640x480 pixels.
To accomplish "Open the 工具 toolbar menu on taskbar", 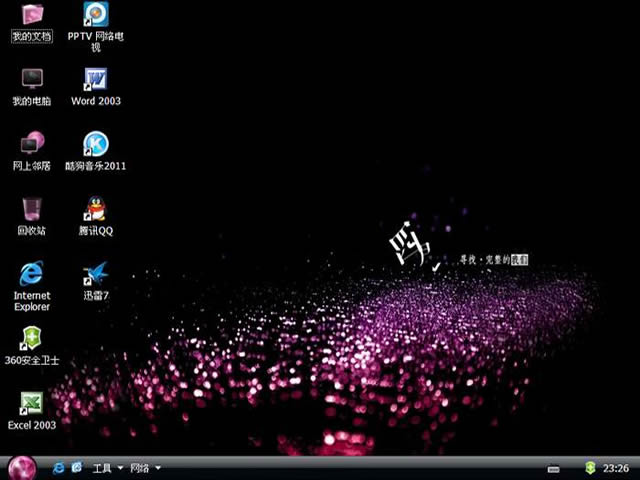I will point(102,468).
